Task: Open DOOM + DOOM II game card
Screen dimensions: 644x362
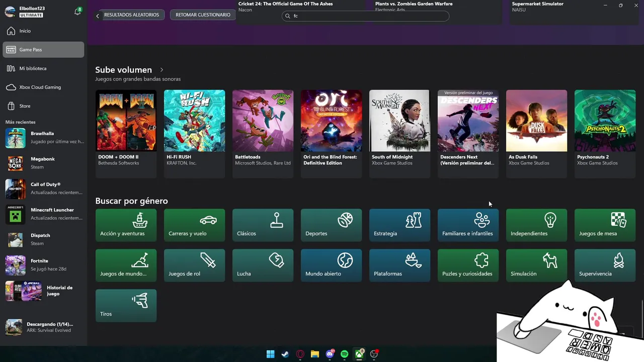Action: (x=126, y=134)
